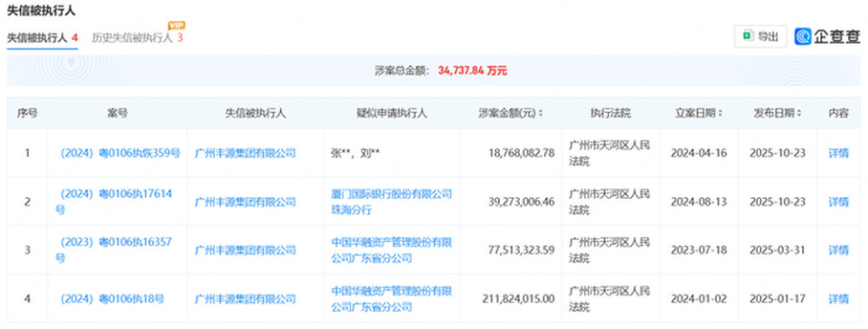Image resolution: width=868 pixels, height=329 pixels.
Task: Open 详情 for row 1
Action: [838, 153]
